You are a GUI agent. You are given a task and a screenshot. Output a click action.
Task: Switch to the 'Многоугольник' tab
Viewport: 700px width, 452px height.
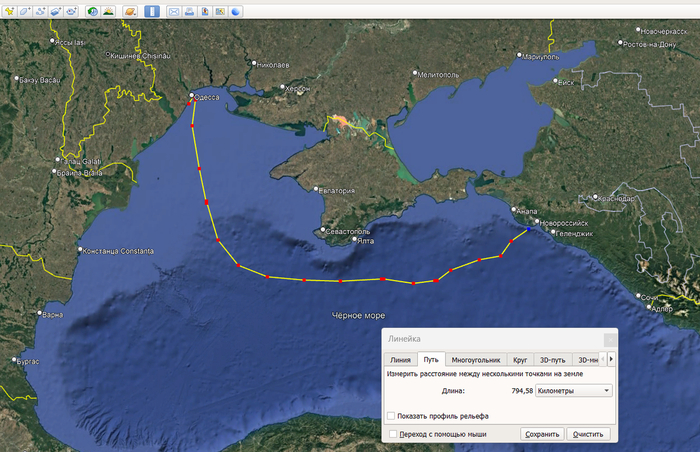475,359
